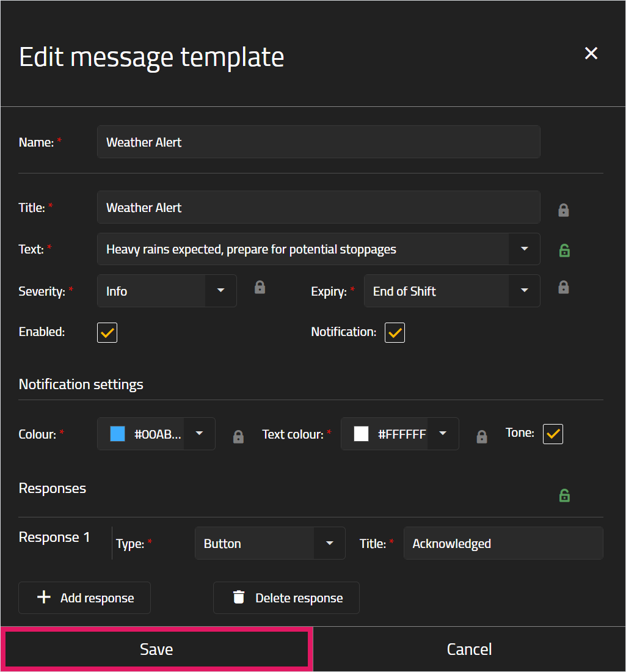Toggle the lock icon beside Severity dropdown

[x=260, y=287]
